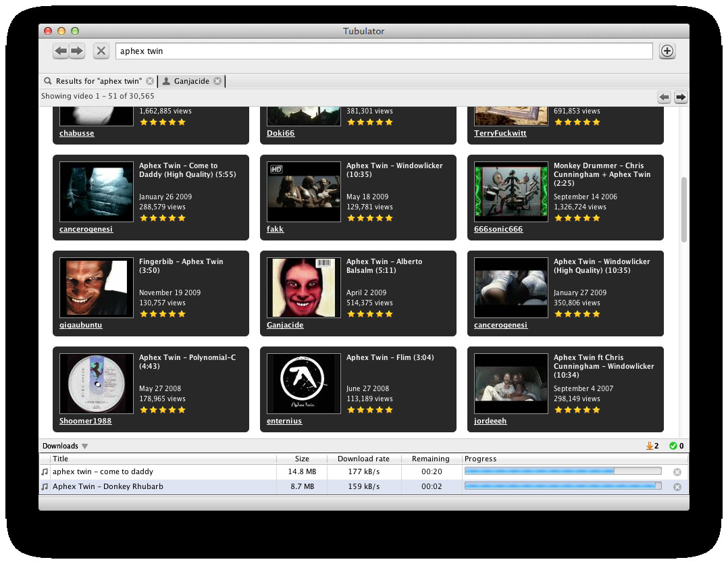Viewport: 728px width, 564px height.
Task: Open Windowlicker High Quality thumbnail
Action: [511, 288]
